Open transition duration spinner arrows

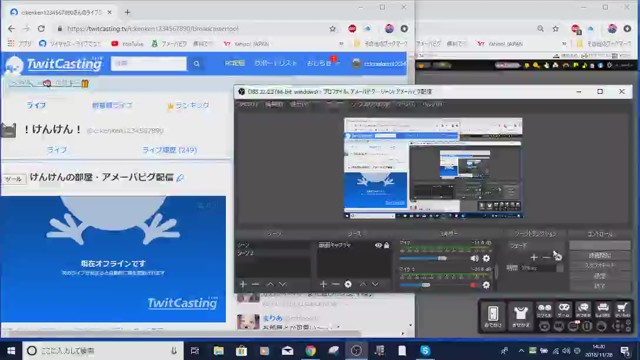click(560, 268)
